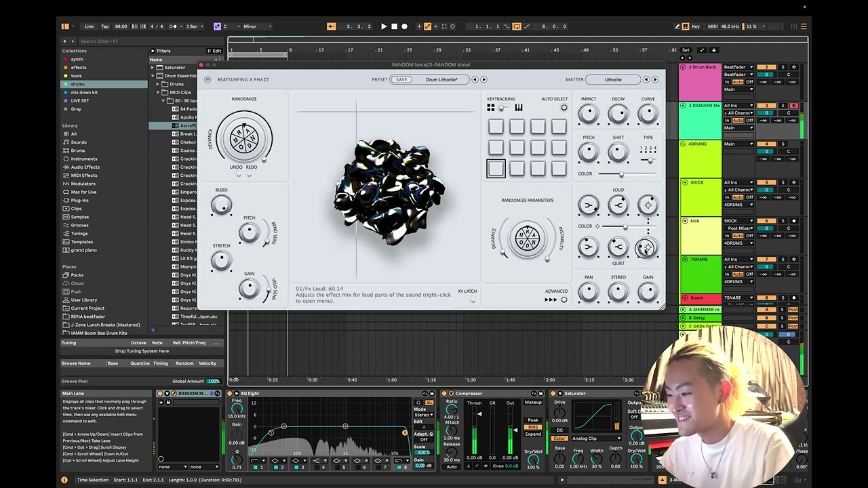This screenshot has height=488, width=868.
Task: Toggle the KEYTRACKING mode switch
Action: 505,108
